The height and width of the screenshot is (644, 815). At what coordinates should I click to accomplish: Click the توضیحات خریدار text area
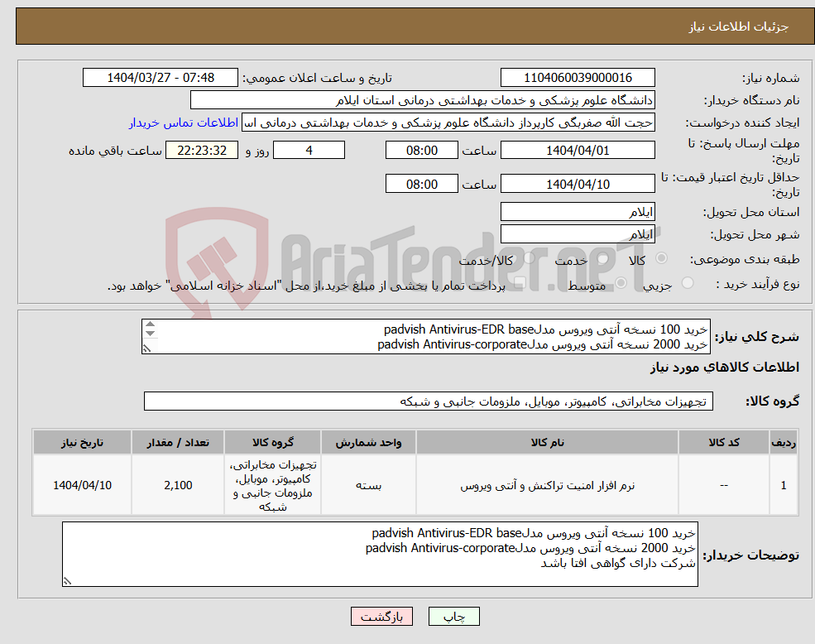click(x=380, y=554)
